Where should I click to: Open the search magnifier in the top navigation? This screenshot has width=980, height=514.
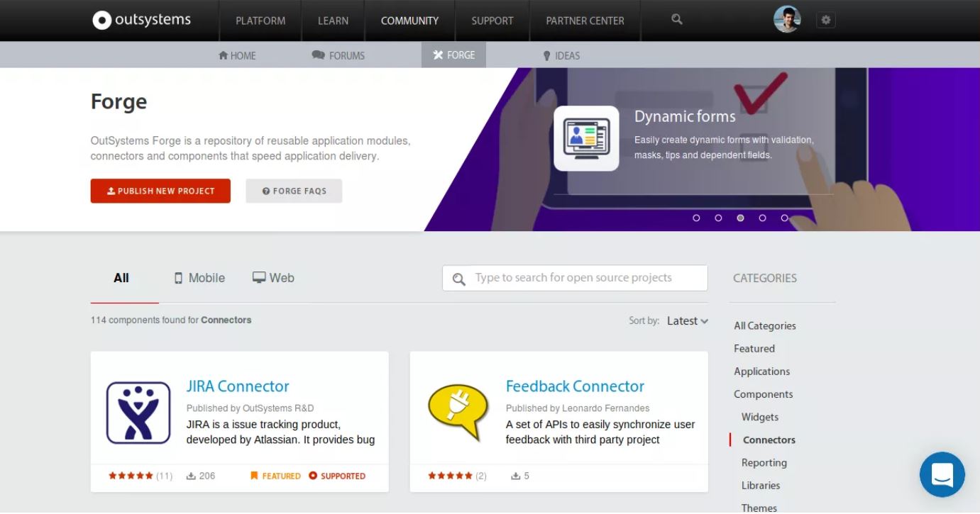pos(675,20)
